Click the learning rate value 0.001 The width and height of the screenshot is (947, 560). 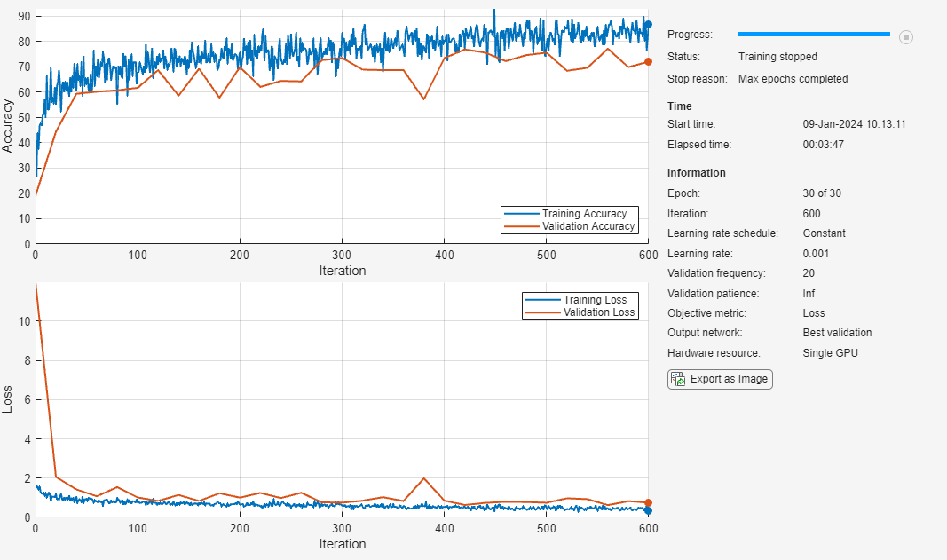coord(816,254)
